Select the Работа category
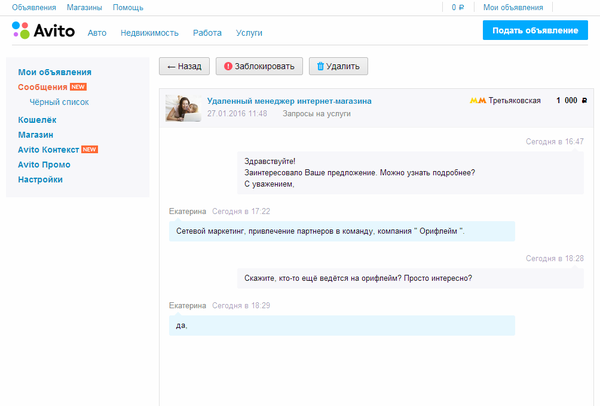The image size is (600, 406). [x=207, y=33]
